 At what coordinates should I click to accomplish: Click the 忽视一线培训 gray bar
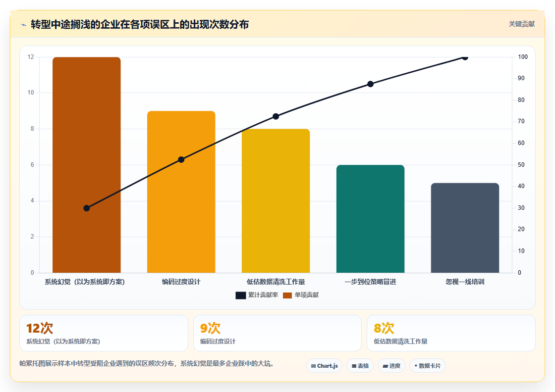pos(465,228)
